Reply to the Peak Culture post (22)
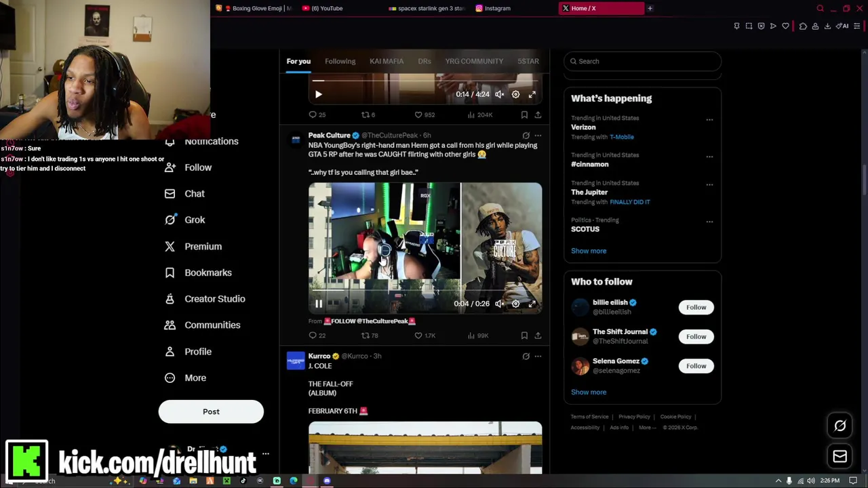 (317, 335)
